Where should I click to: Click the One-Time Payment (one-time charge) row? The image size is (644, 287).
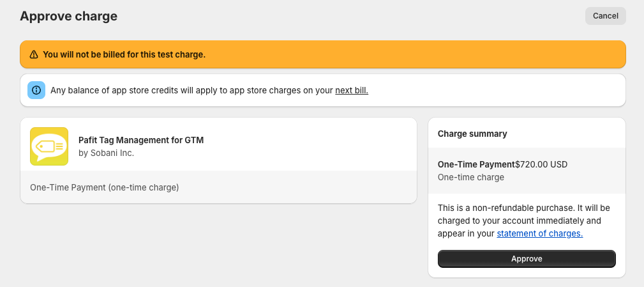coord(218,187)
